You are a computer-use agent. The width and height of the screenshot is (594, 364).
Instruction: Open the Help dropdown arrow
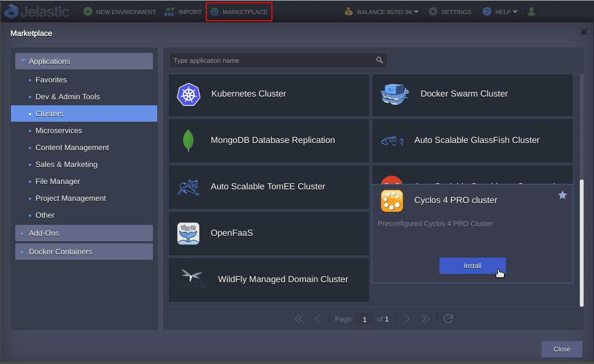pyautogui.click(x=515, y=12)
